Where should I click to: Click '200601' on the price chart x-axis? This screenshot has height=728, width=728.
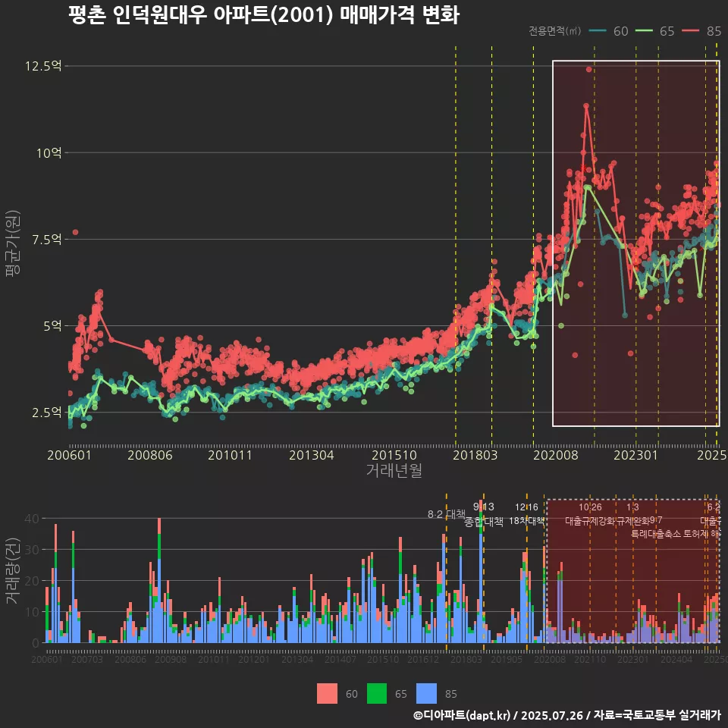coord(69,455)
